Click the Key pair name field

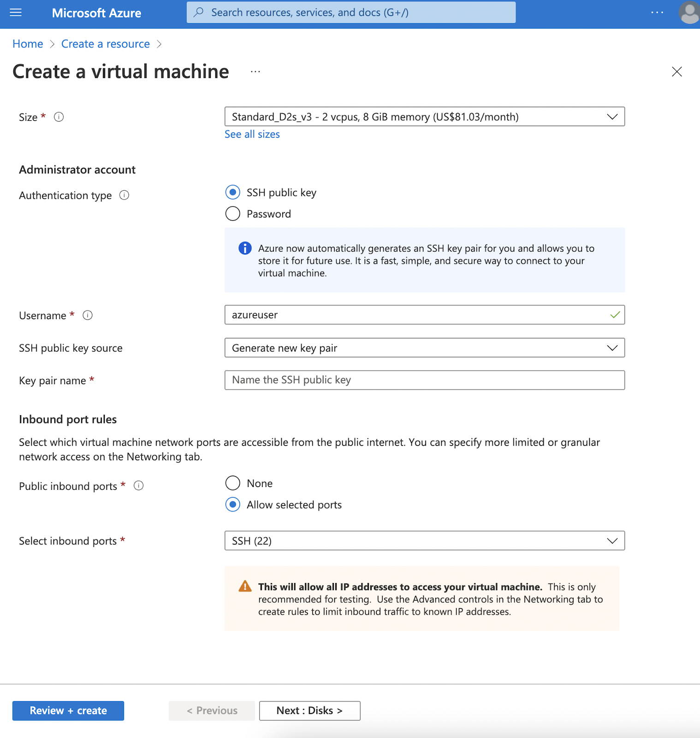424,380
